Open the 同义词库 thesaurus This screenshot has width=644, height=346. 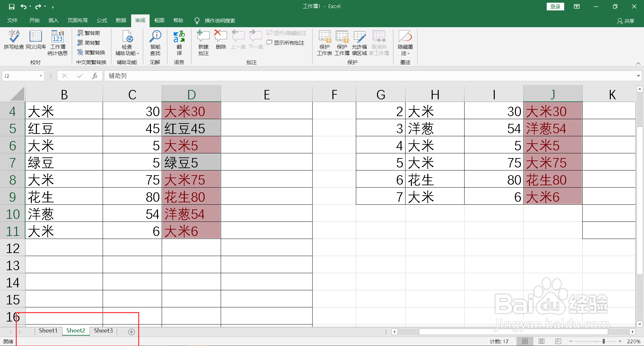(36, 42)
